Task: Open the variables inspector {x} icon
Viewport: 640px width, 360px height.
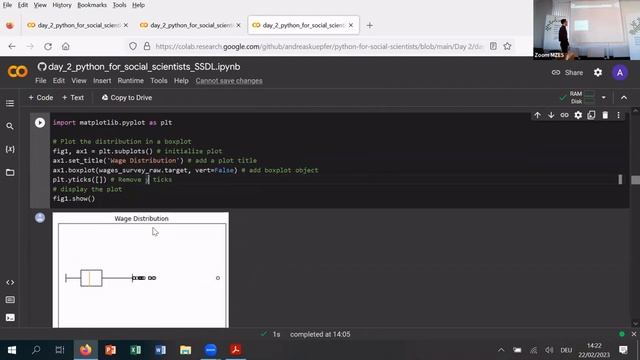Action: [10, 149]
